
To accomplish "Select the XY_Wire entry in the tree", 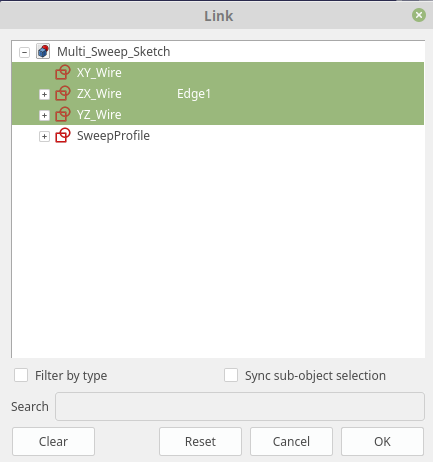I will (x=99, y=73).
